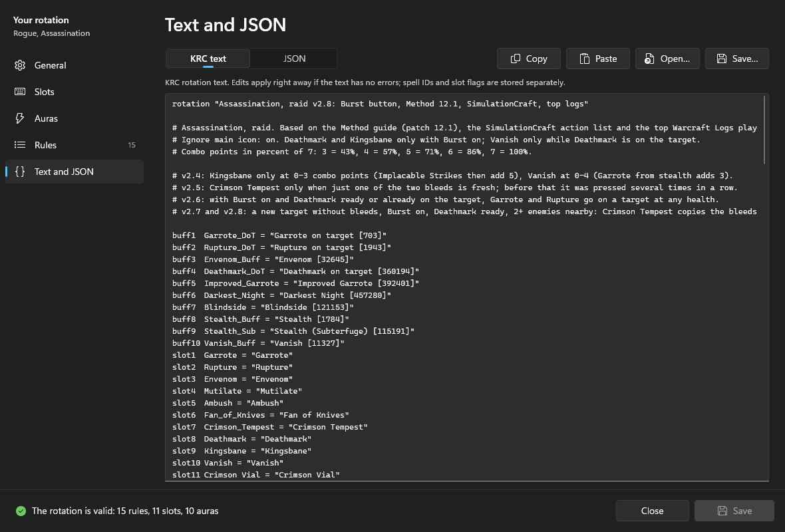This screenshot has width=785, height=532.
Task: Click the buff1 Garrote_DoT line
Action: (279, 235)
